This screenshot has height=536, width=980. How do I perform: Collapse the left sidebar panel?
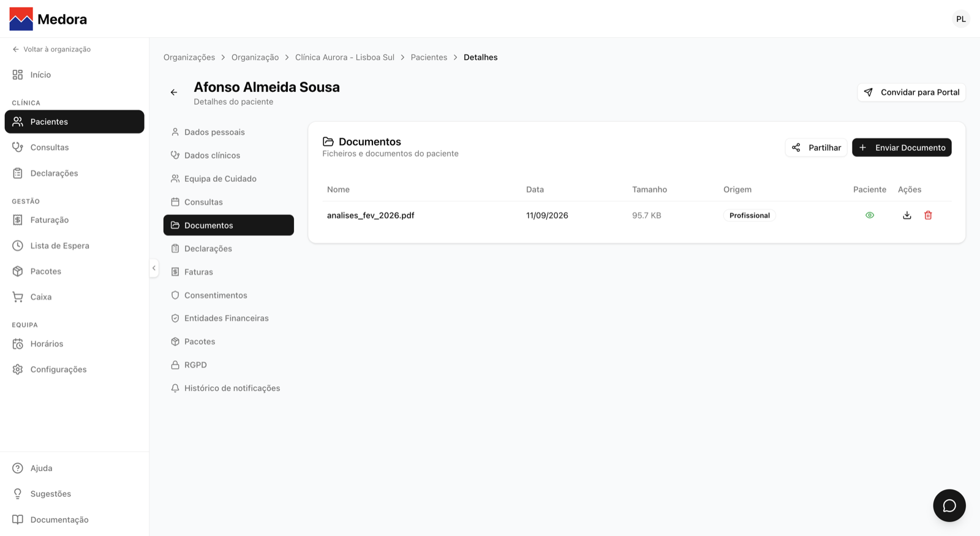click(x=154, y=268)
